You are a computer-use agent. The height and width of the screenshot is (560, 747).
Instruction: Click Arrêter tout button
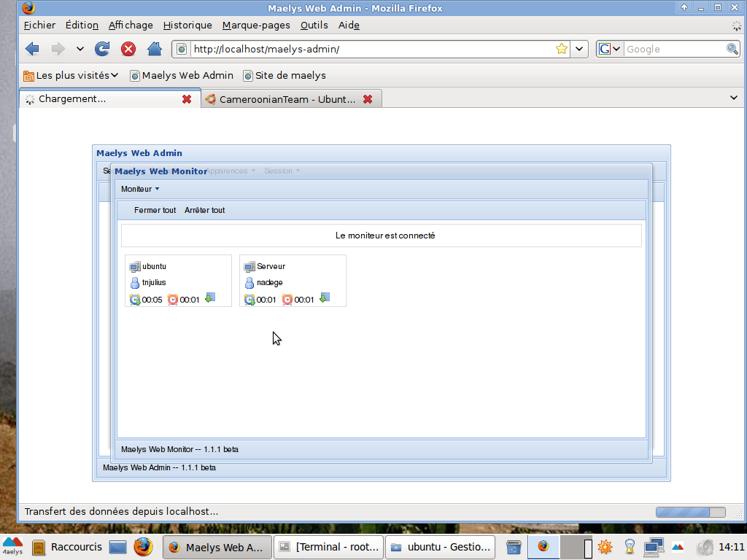(x=204, y=210)
